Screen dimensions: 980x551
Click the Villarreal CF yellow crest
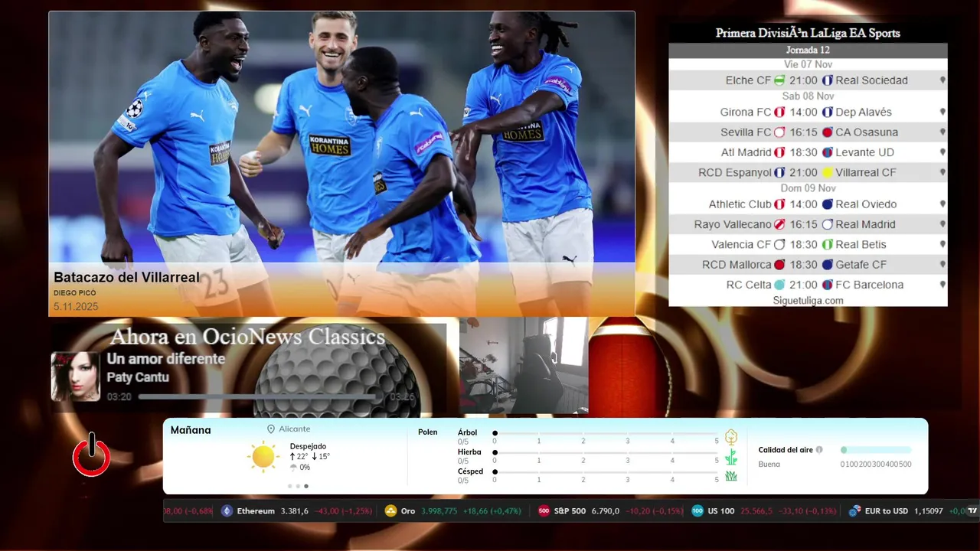point(828,173)
